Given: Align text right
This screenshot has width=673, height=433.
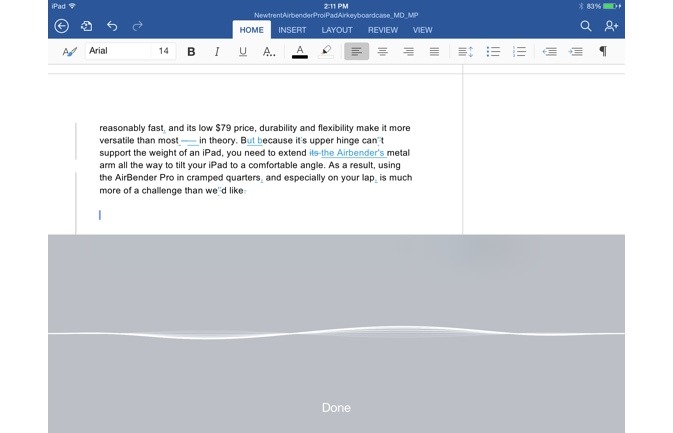Looking at the screenshot, I should [x=408, y=51].
